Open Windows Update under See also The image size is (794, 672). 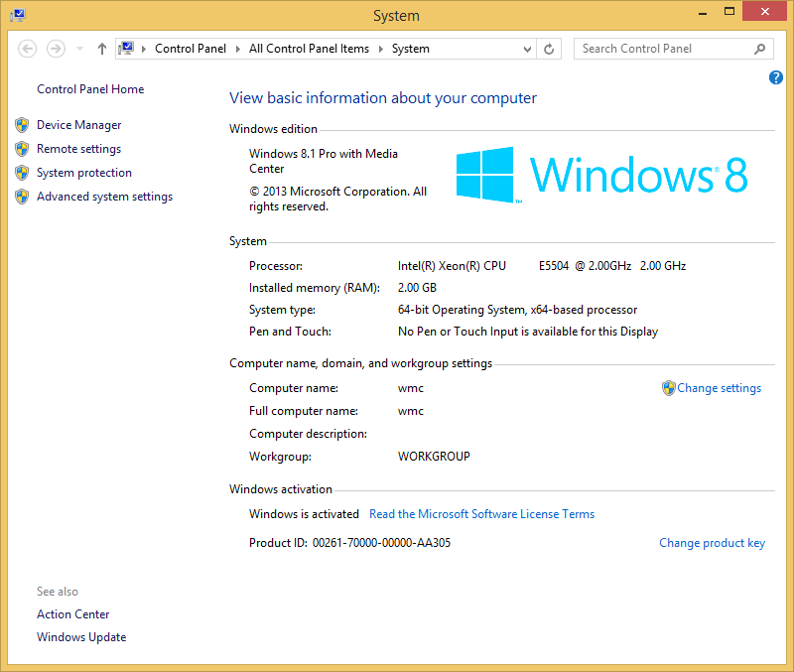point(81,636)
